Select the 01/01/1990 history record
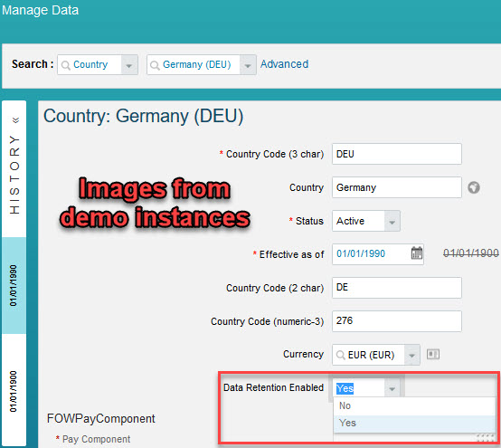Screen dimensions: 501x448 [14, 286]
